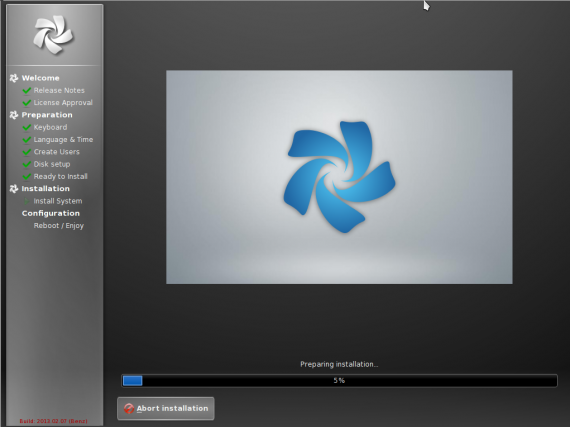This screenshot has width=570, height=427.
Task: Click the red build version text
Action: point(53,421)
